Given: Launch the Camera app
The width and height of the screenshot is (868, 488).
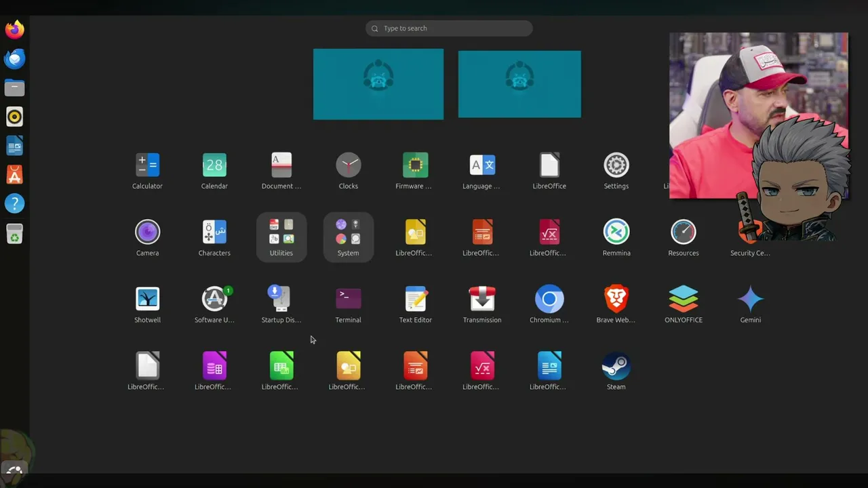Looking at the screenshot, I should tap(147, 232).
